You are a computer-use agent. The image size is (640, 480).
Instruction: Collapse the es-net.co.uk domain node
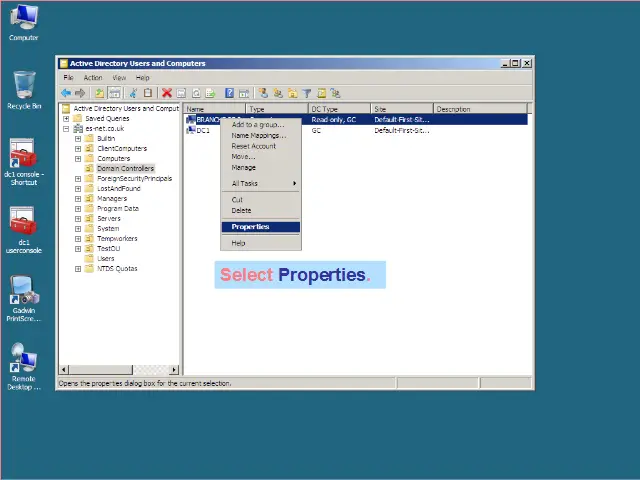click(66, 128)
